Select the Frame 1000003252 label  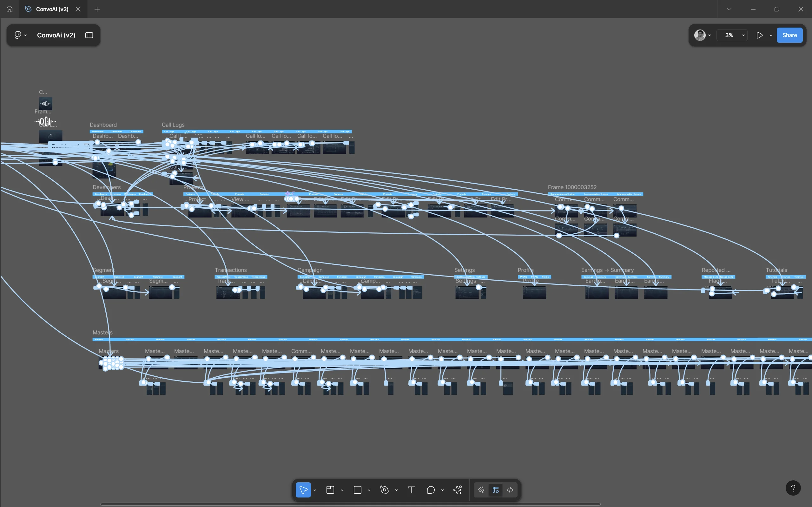[572, 187]
